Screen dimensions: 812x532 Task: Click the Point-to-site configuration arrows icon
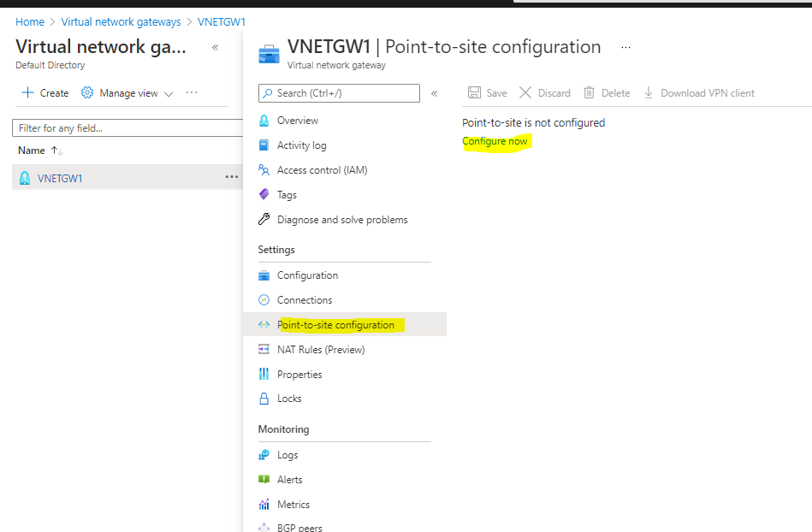pyautogui.click(x=264, y=324)
